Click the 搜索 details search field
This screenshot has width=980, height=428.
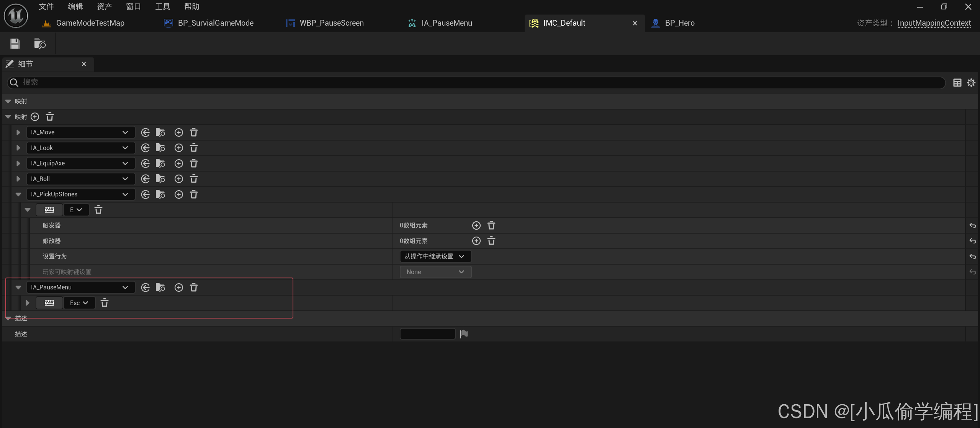pos(475,82)
